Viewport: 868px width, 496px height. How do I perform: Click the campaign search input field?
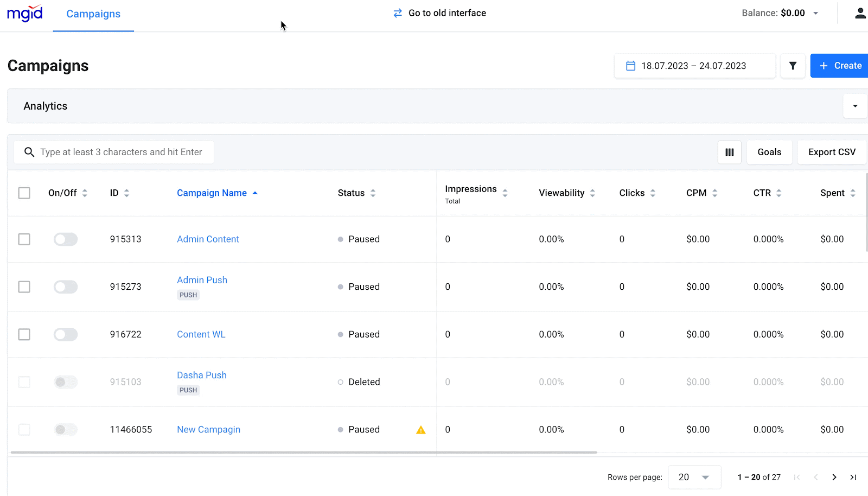click(119, 152)
